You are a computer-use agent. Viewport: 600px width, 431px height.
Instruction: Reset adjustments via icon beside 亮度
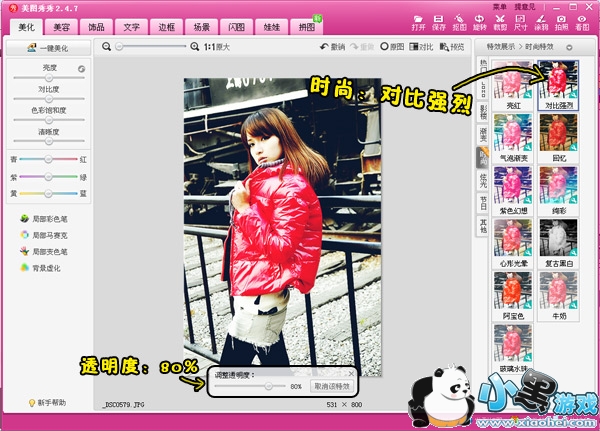(x=82, y=69)
